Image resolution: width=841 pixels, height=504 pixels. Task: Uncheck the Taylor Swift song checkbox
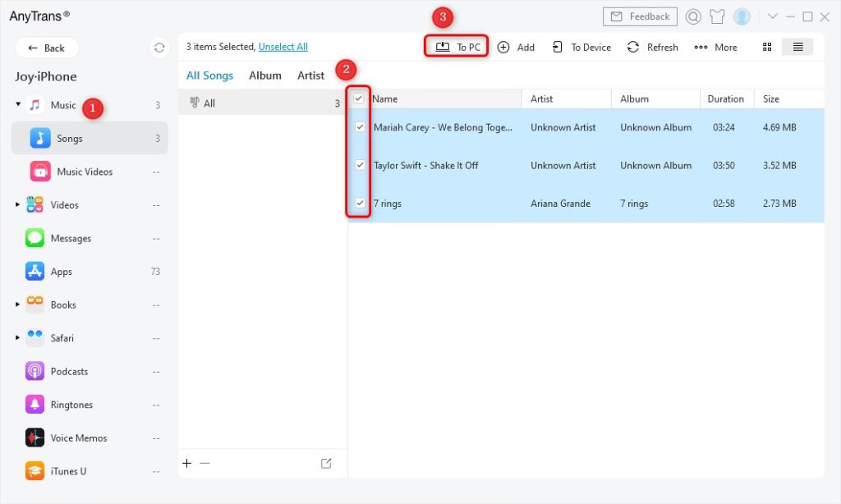[360, 165]
